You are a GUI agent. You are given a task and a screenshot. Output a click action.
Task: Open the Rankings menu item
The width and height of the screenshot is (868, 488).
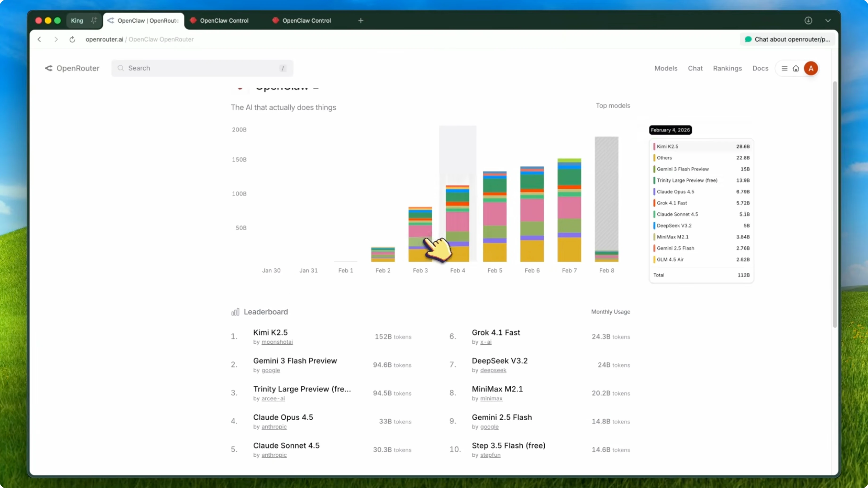point(727,68)
